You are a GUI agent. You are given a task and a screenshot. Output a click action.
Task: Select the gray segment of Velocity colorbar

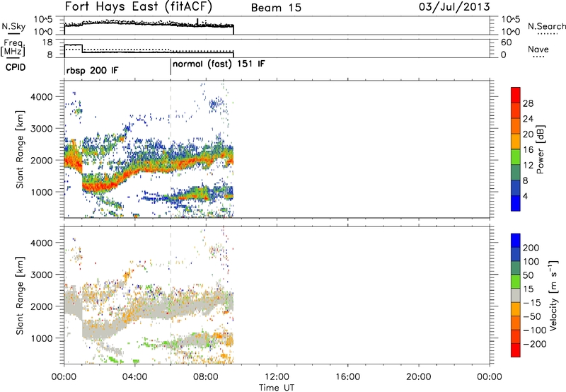[x=516, y=295]
